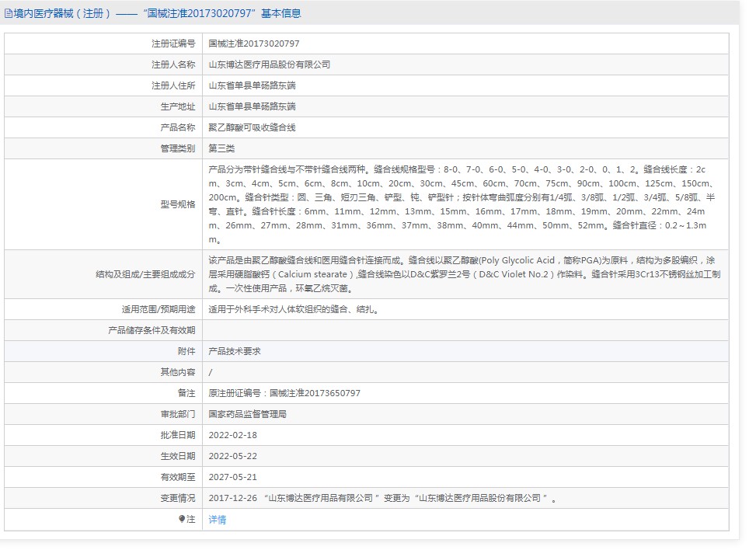Click the 审批部门 label

(x=177, y=414)
